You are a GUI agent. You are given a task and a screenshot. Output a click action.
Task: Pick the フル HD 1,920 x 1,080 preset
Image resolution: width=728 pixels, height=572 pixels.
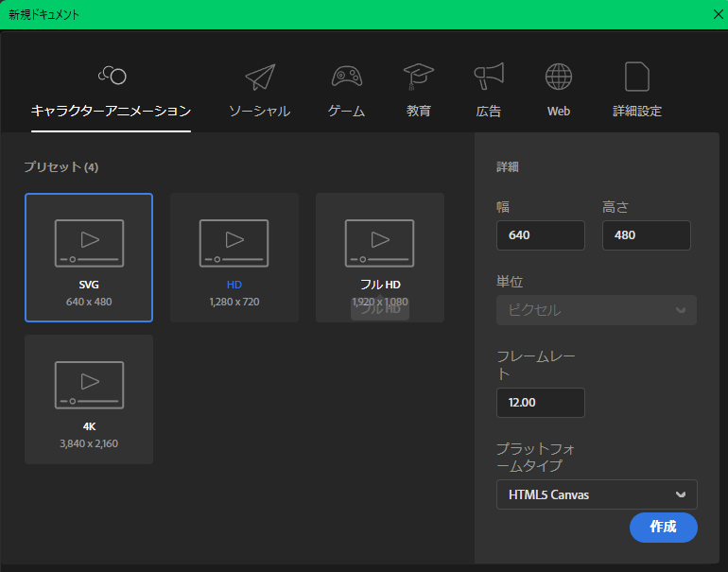coord(380,257)
